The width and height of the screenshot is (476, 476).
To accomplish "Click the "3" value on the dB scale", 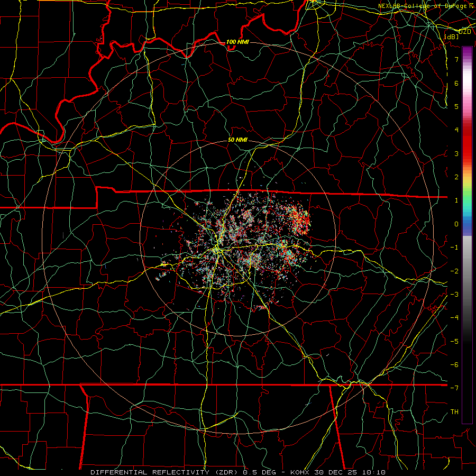I will (x=456, y=153).
